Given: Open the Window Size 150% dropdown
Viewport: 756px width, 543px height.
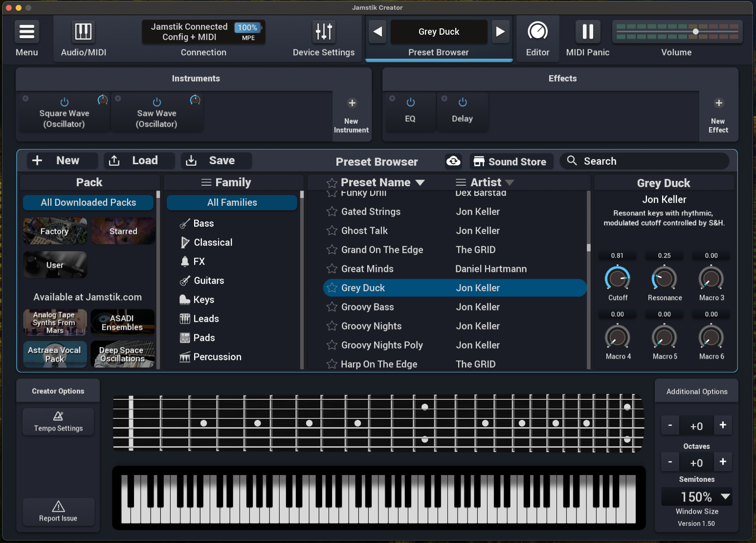Looking at the screenshot, I should pyautogui.click(x=726, y=497).
